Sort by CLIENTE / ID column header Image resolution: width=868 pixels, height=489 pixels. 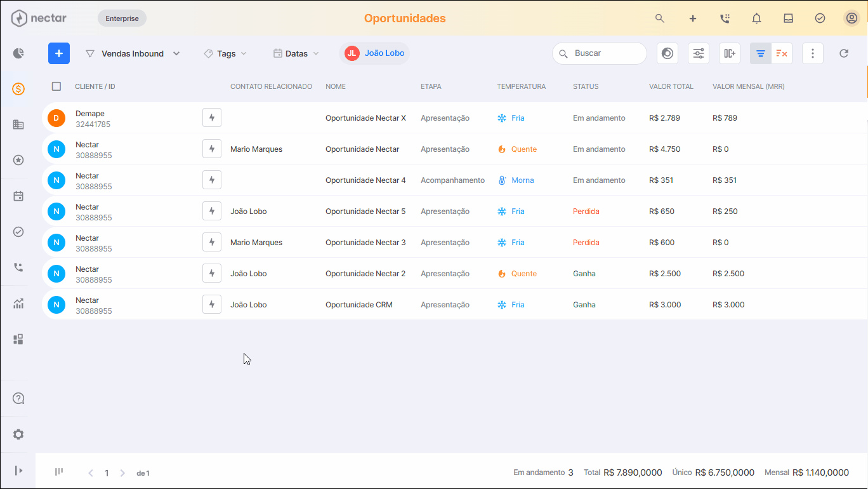pyautogui.click(x=95, y=86)
